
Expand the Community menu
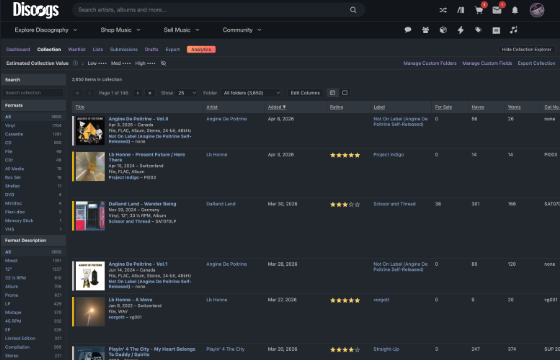pos(242,30)
